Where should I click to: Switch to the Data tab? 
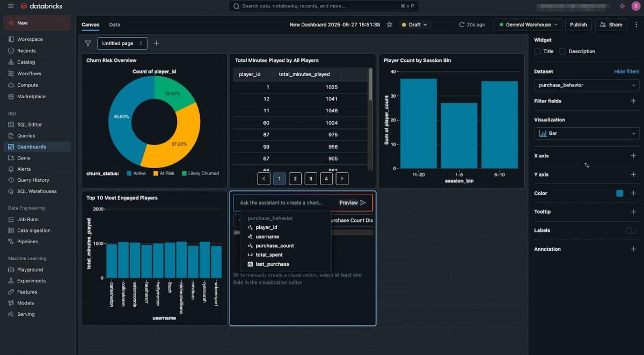[x=115, y=25]
